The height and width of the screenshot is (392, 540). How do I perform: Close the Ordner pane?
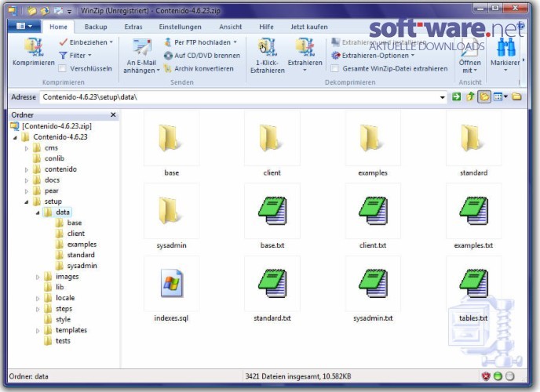[x=113, y=114]
